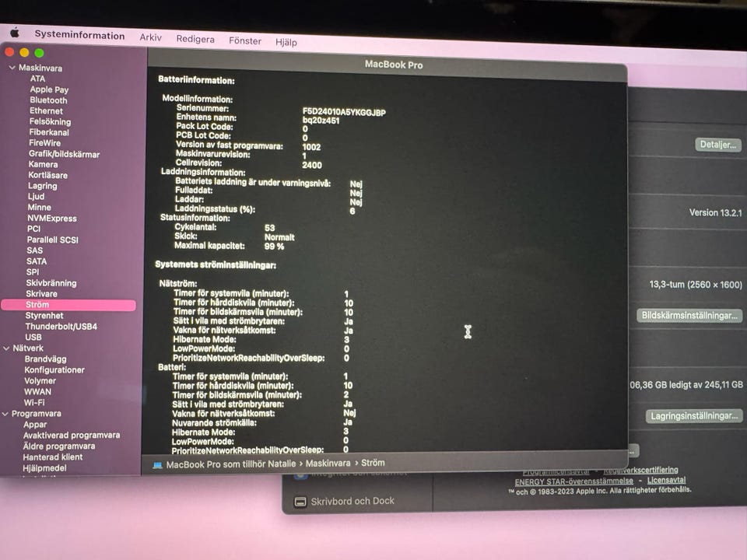Click the Maximal kapacitet value 99 %
The image size is (747, 560).
tap(274, 247)
